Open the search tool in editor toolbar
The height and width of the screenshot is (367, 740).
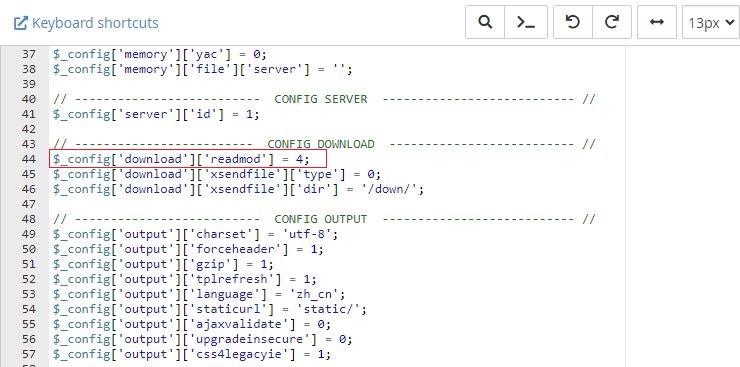click(x=485, y=22)
